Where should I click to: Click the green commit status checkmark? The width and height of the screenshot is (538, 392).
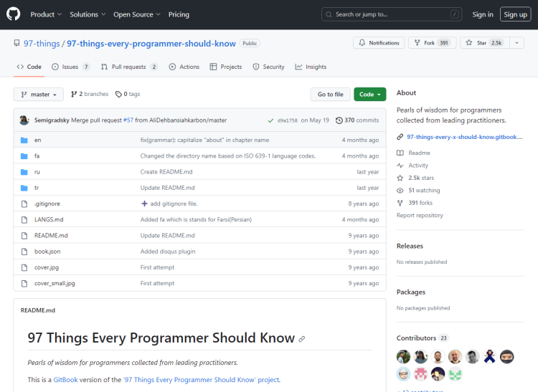[x=270, y=120]
